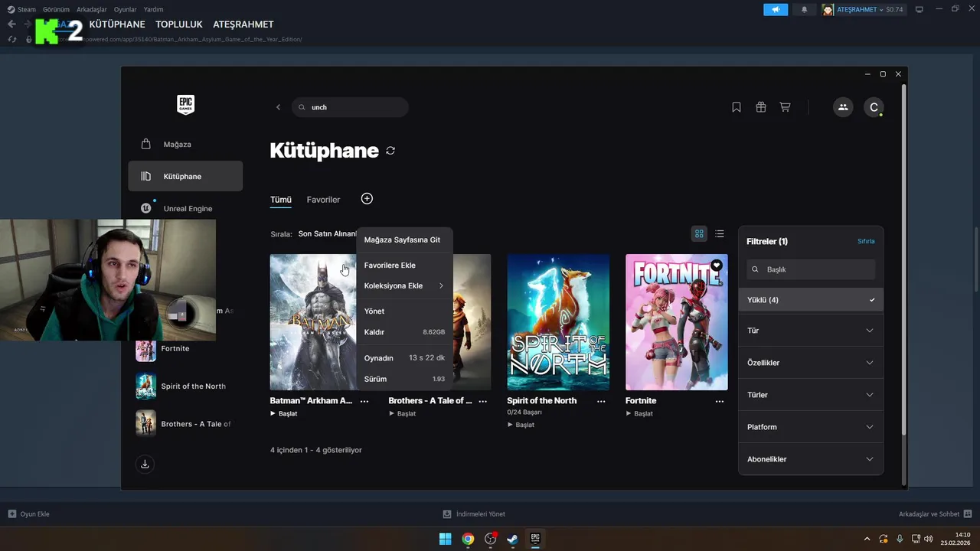Open the three-dot menu for Fortnite
This screenshot has width=980, height=551.
pos(720,401)
